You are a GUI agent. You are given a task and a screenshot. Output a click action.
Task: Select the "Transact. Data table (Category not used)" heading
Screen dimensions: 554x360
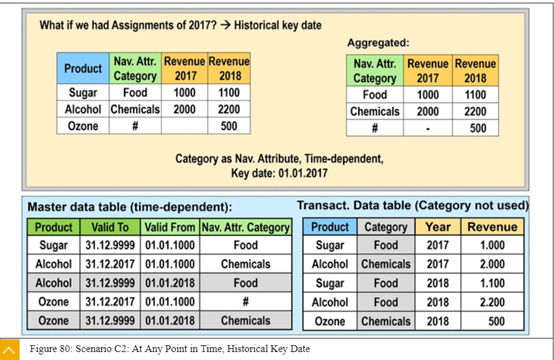tap(413, 206)
